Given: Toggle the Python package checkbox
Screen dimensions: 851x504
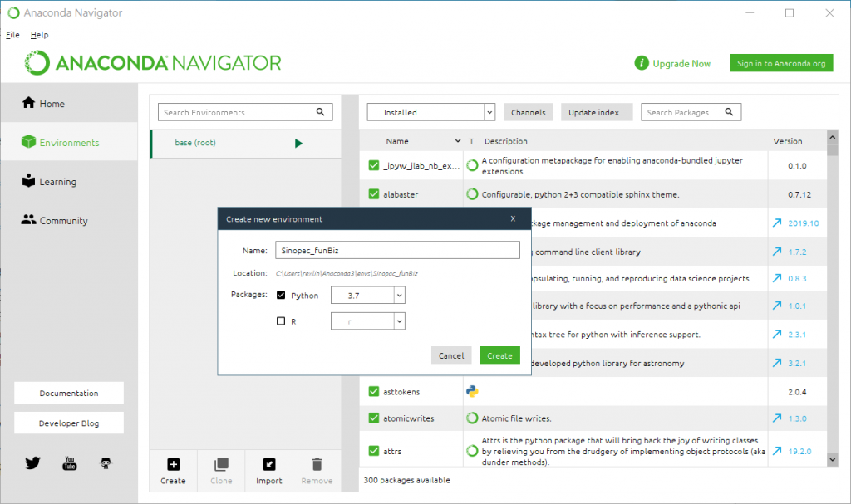Looking at the screenshot, I should click(x=281, y=295).
